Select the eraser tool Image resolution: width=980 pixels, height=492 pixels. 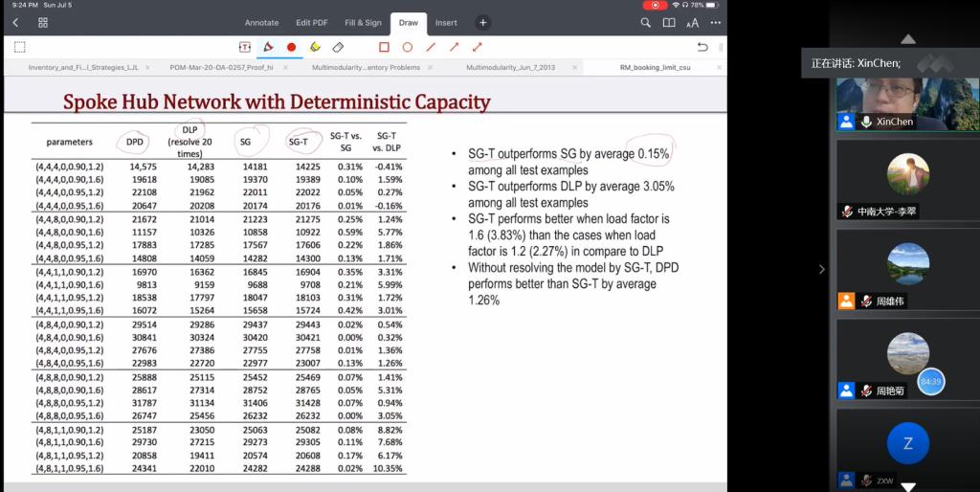338,47
